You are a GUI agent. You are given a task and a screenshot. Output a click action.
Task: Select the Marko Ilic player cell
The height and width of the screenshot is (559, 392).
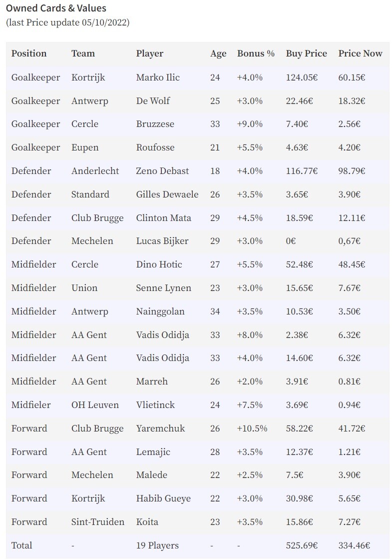tap(158, 77)
